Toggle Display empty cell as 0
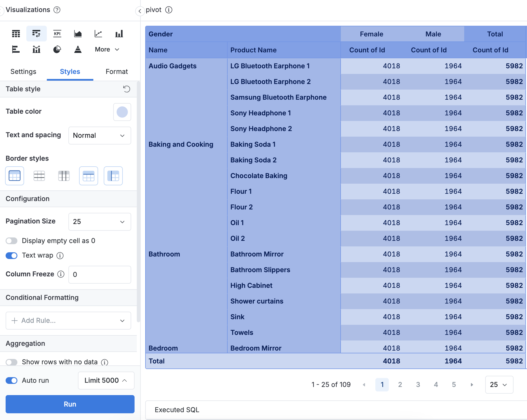Screen dimensions: 527x420 pos(11,241)
